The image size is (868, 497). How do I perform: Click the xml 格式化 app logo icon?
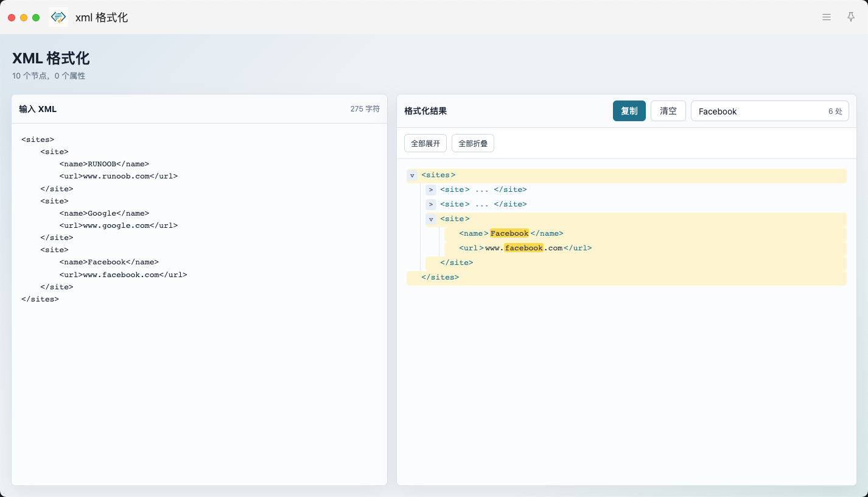[58, 17]
